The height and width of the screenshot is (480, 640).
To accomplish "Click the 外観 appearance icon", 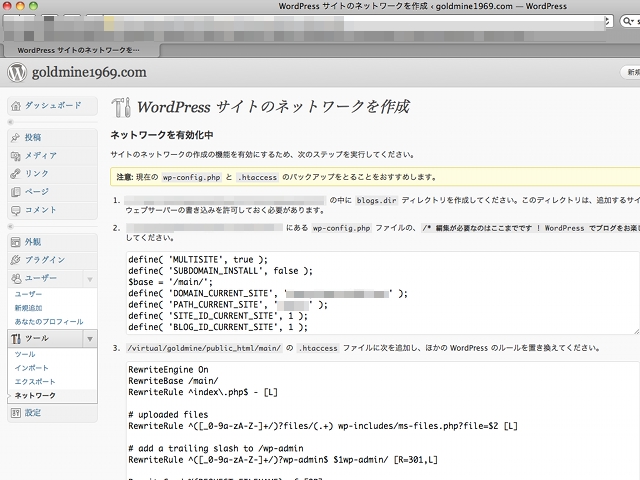I will (16, 242).
